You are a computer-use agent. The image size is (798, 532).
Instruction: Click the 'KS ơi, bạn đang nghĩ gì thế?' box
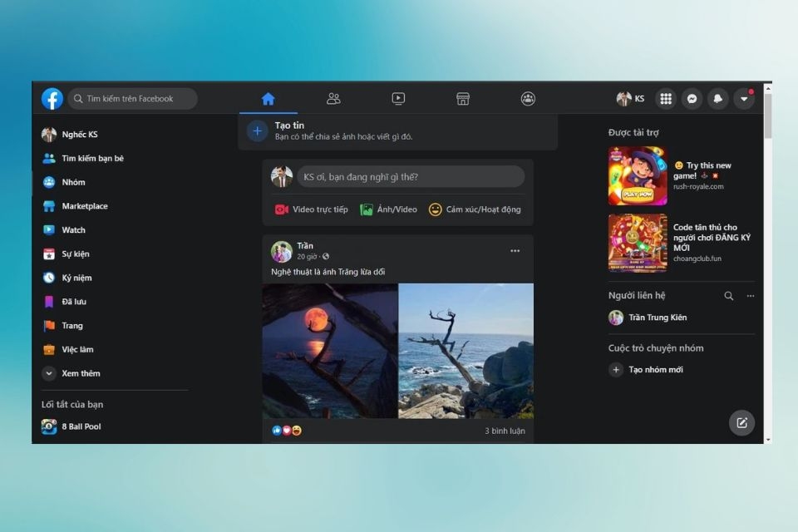coord(411,177)
